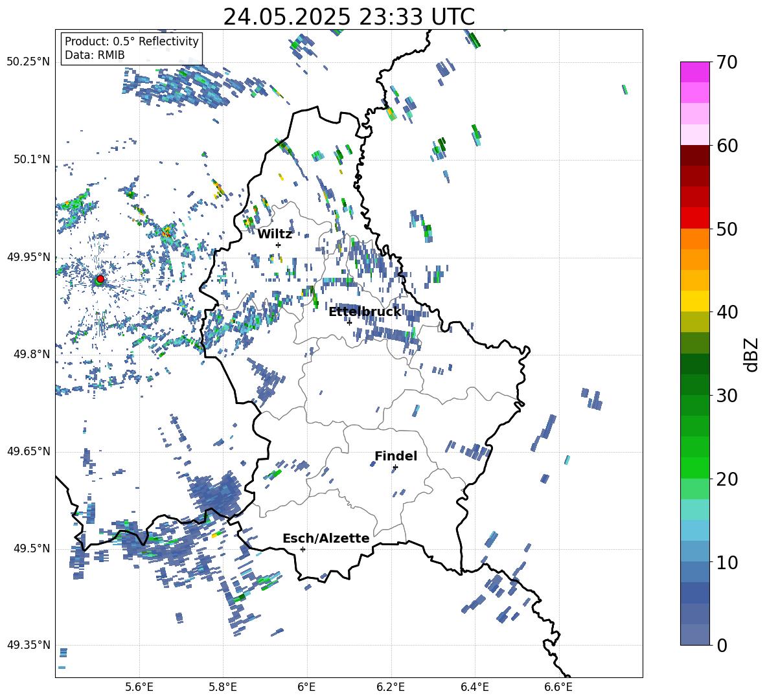The image size is (767, 700).
Task: Pick the orange swatch just below 50 dBZ
Action: tap(694, 239)
